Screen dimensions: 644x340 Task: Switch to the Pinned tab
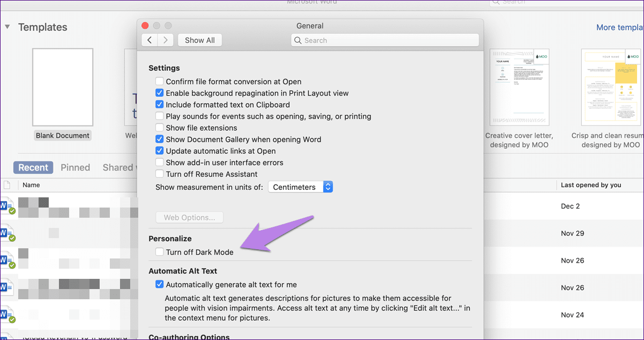[x=76, y=167]
